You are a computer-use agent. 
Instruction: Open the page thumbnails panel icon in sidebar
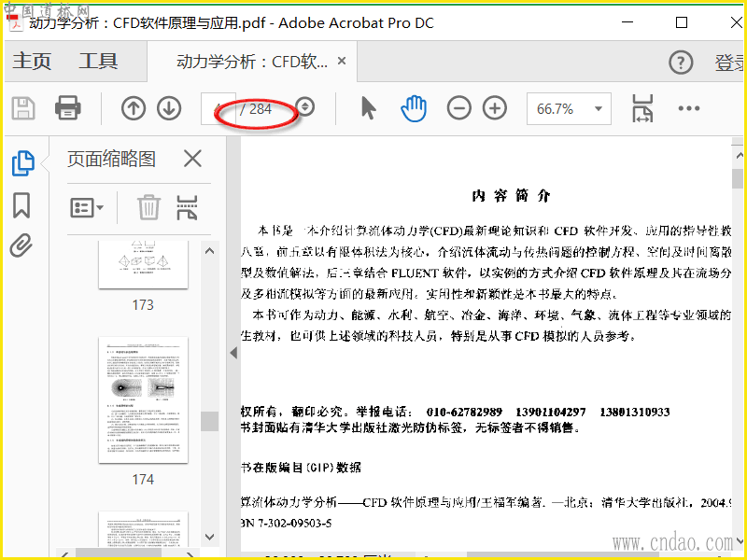tap(22, 162)
